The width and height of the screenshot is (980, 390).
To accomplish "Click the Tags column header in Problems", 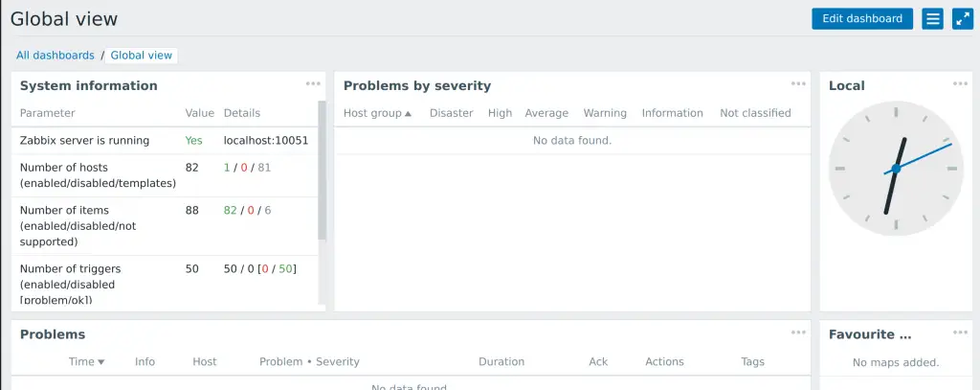I will [752, 362].
